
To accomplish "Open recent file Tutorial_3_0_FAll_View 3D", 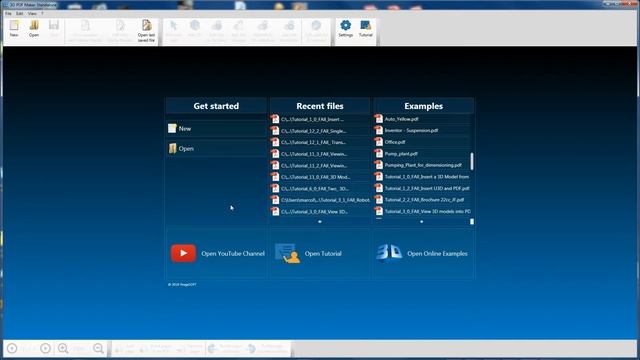I will point(320,211).
